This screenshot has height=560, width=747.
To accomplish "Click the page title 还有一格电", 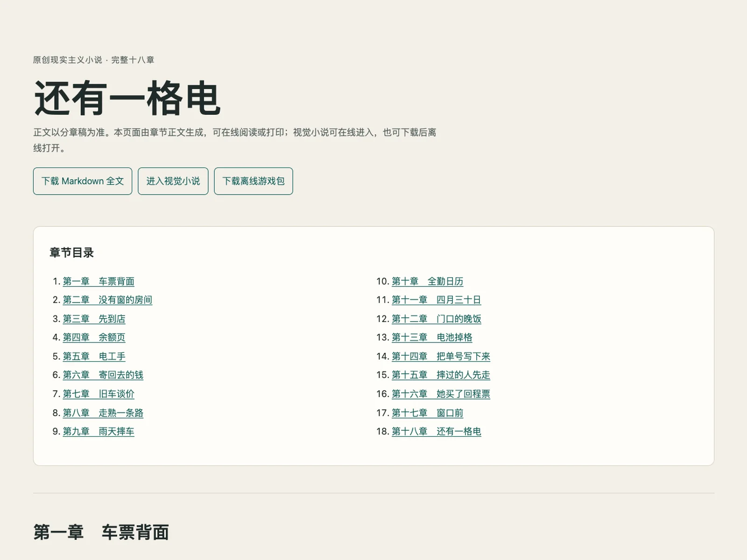I will coord(127,98).
